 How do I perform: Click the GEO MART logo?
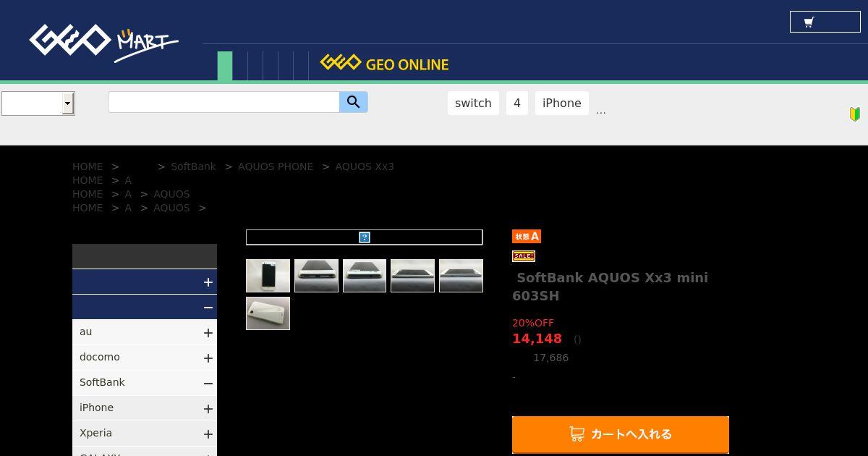click(103, 43)
